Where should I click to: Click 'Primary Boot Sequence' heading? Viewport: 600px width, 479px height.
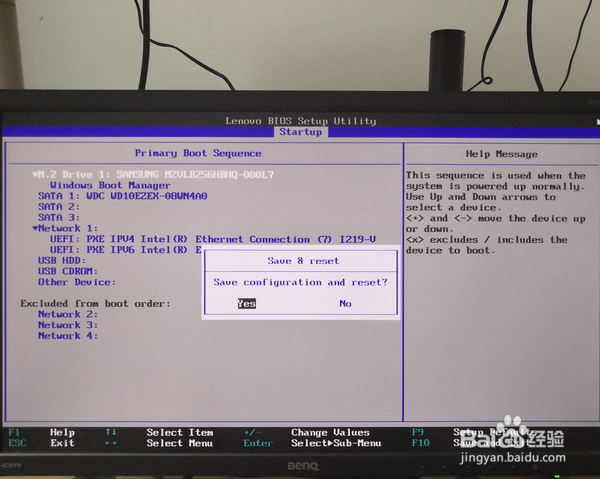pyautogui.click(x=198, y=153)
